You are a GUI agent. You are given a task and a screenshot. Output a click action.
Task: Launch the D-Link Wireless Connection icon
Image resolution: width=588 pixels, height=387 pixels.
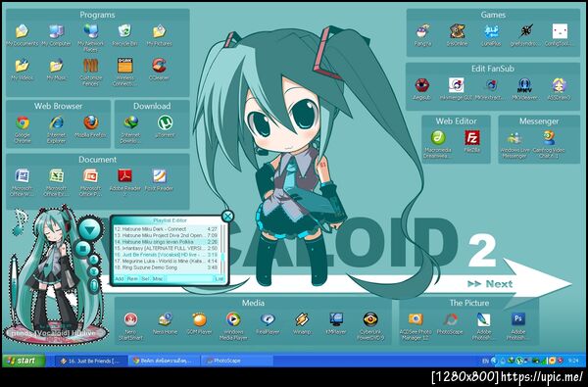124,66
